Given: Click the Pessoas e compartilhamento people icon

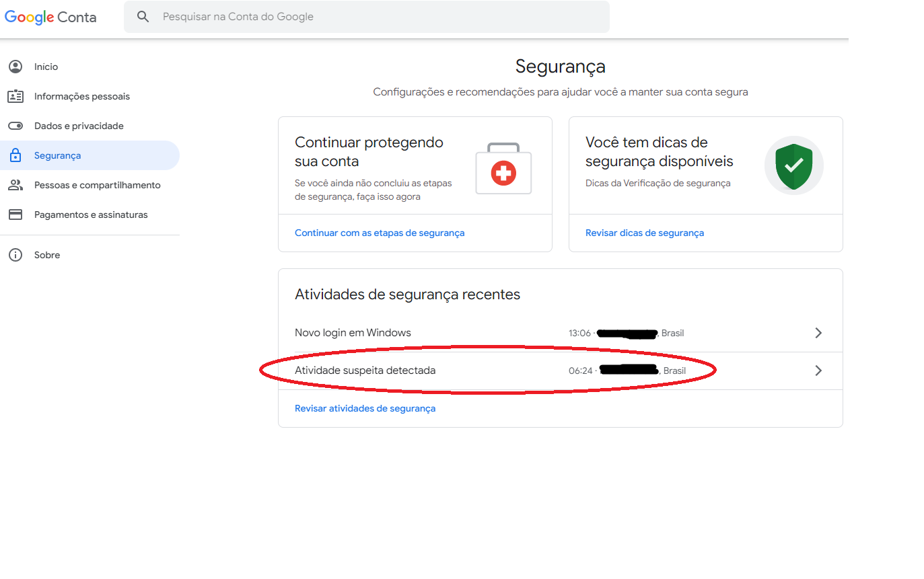Looking at the screenshot, I should (x=15, y=185).
